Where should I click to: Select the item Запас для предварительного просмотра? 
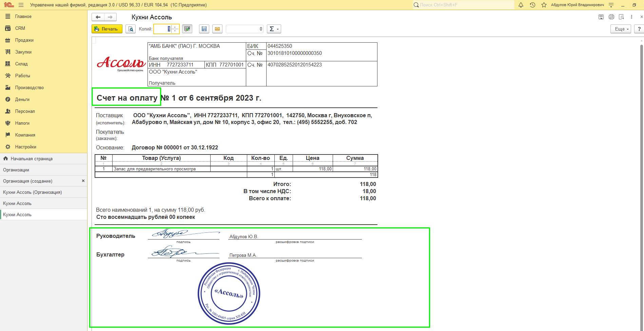(x=155, y=169)
